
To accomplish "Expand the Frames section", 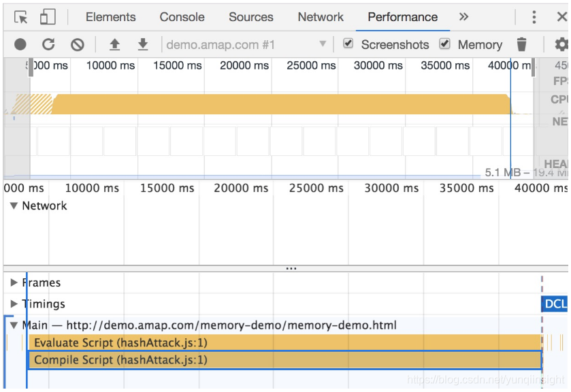I will [x=14, y=282].
